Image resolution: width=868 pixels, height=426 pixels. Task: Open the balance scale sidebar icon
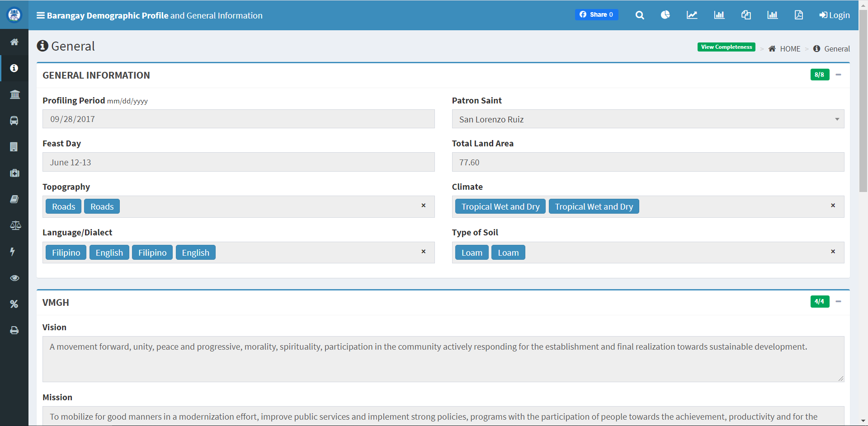coord(14,225)
